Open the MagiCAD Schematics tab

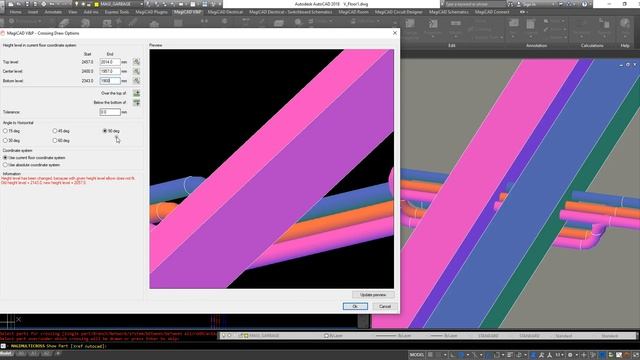448,12
